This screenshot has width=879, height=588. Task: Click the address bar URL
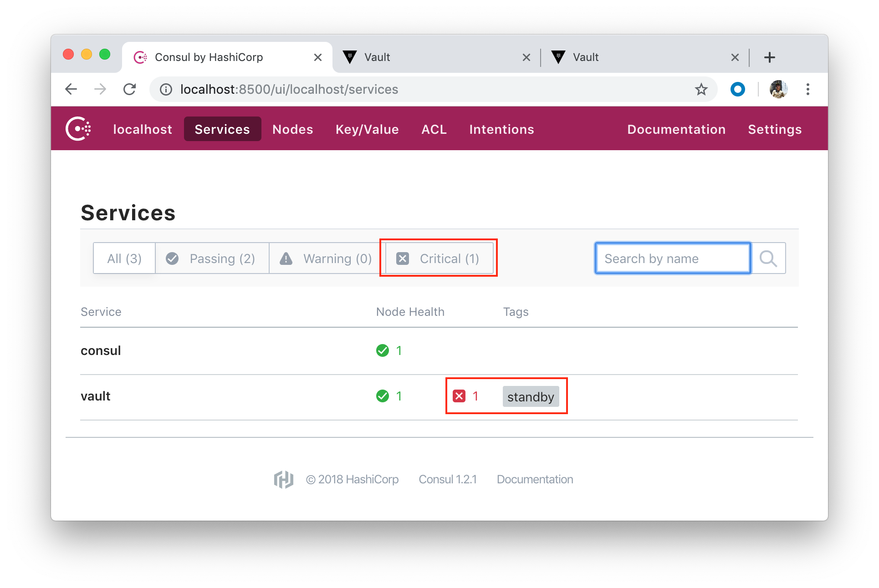(x=289, y=89)
